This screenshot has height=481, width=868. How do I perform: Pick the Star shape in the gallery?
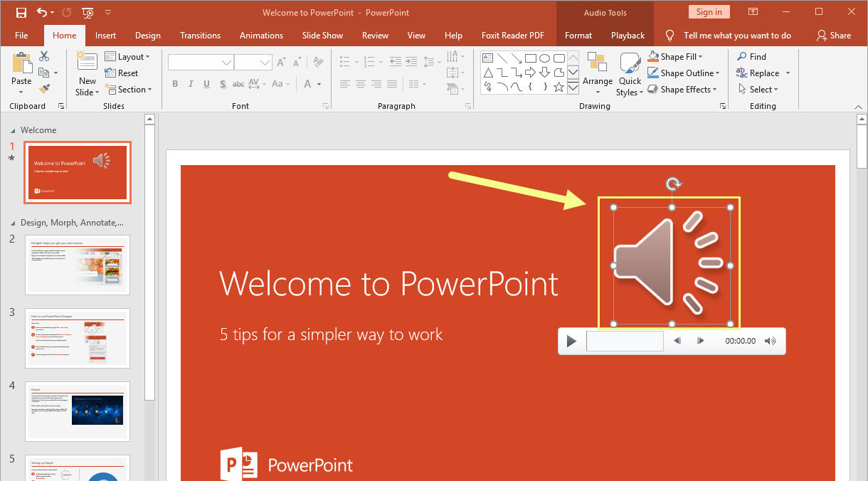[x=559, y=88]
